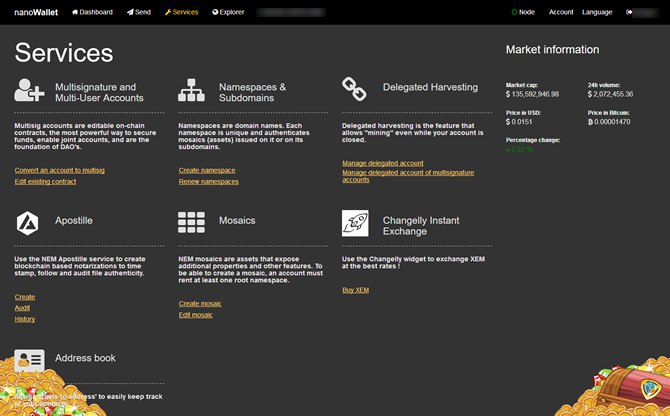
Task: Click the green percentage change value
Action: point(519,149)
